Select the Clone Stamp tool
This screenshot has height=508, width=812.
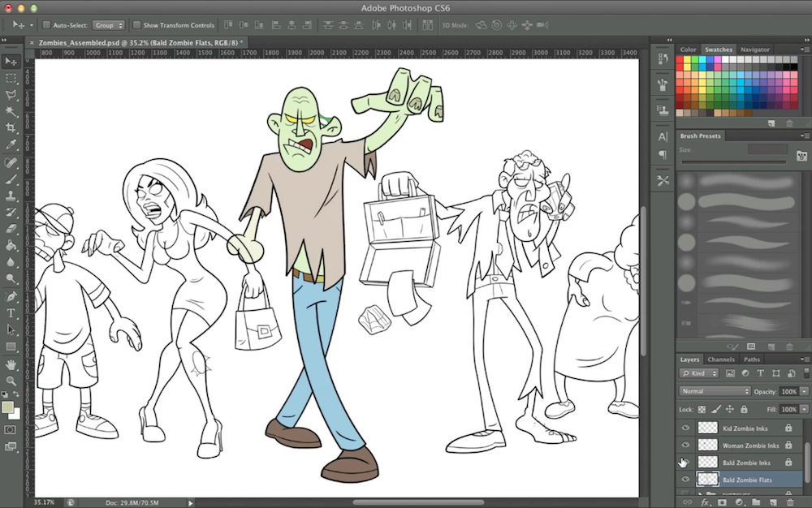point(11,197)
